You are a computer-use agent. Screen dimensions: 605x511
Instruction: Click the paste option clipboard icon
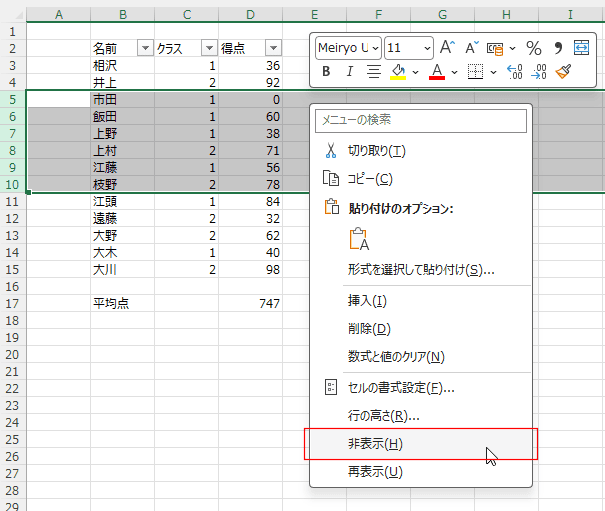click(x=359, y=239)
